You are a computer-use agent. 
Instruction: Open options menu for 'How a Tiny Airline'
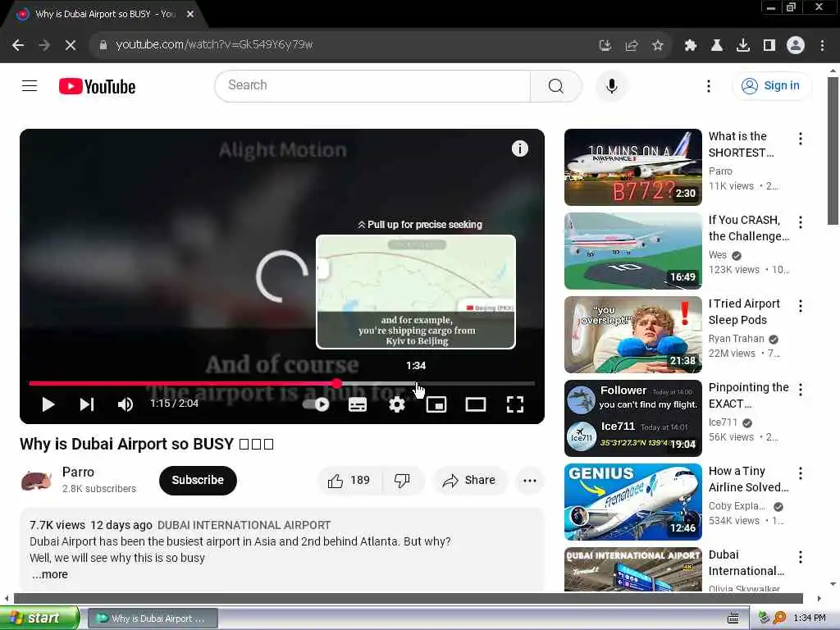click(x=801, y=473)
